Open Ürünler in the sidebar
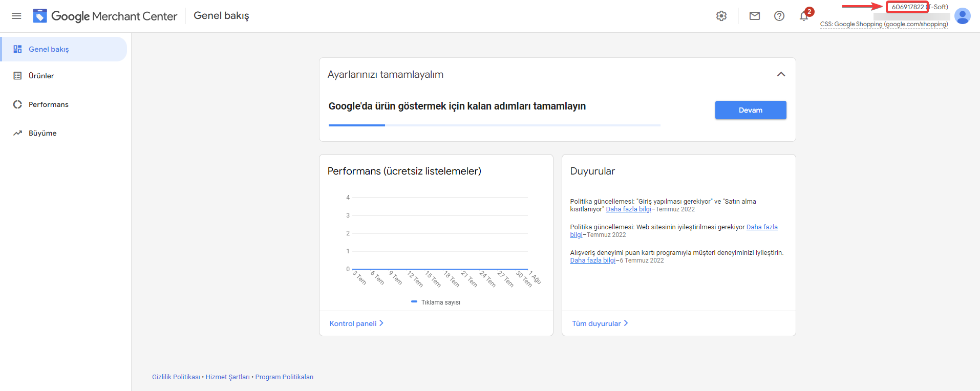 point(63,76)
